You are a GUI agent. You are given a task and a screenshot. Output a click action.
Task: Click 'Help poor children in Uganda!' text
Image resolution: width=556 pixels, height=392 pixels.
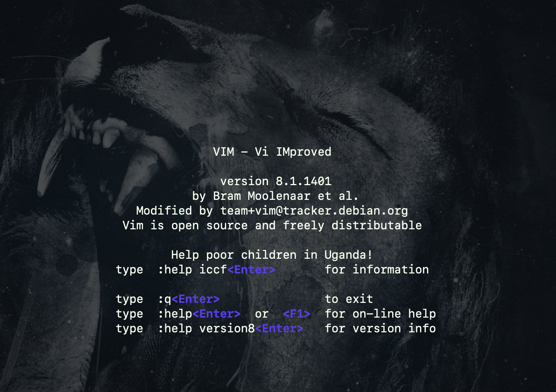[x=272, y=255]
